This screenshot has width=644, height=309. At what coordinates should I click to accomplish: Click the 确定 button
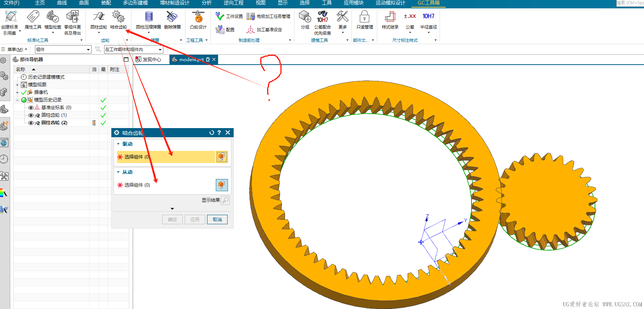pyautogui.click(x=172, y=220)
